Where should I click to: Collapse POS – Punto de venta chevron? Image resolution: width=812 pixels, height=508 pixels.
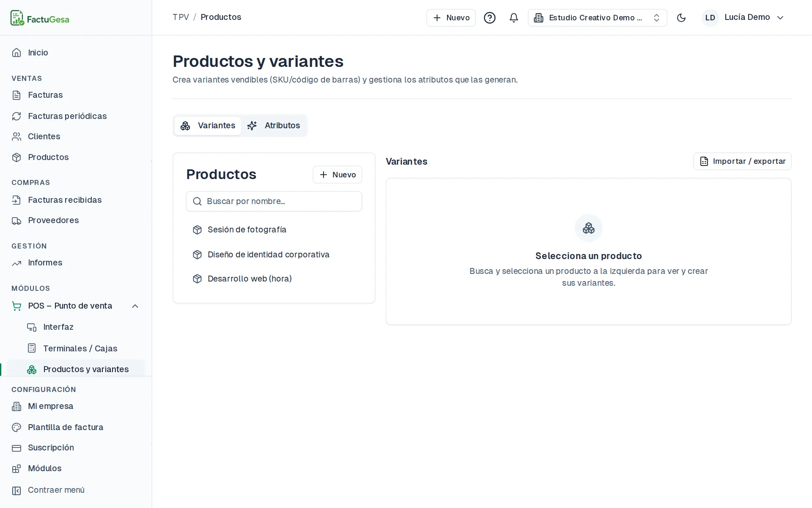135,306
